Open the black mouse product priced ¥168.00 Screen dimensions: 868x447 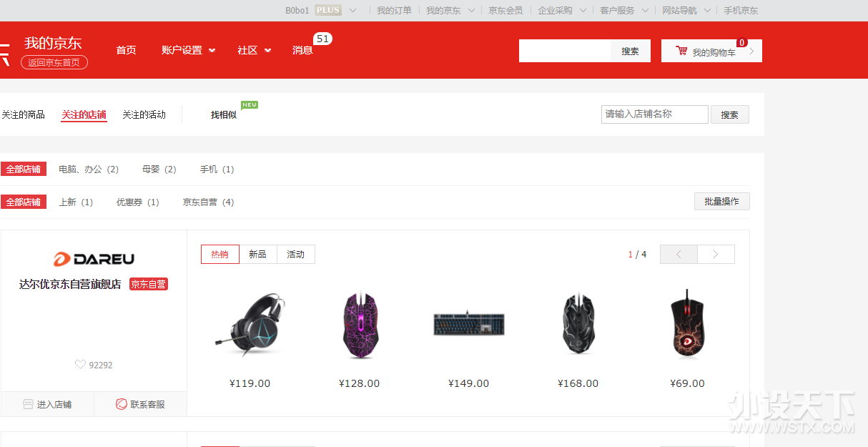578,323
